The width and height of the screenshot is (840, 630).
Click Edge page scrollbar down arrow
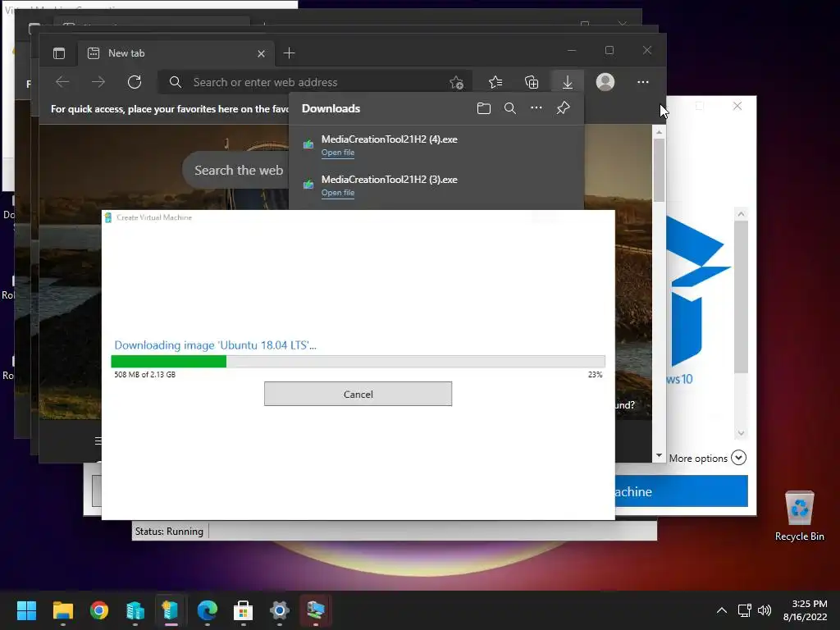[x=659, y=455]
